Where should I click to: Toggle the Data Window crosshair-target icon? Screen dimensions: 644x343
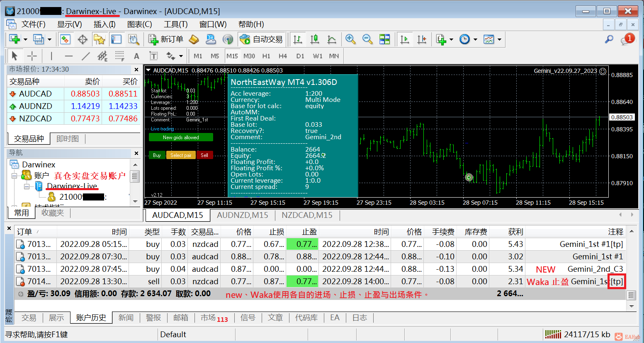pyautogui.click(x=83, y=39)
